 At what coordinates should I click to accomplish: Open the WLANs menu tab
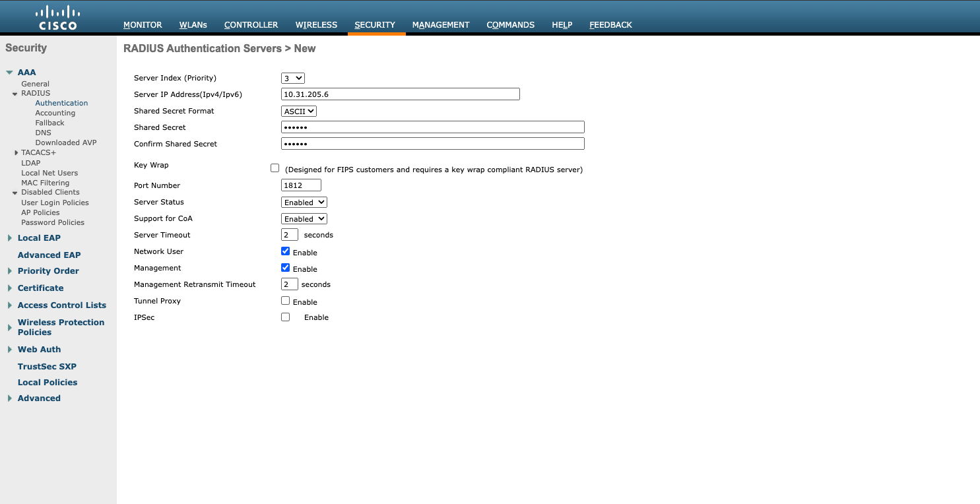[193, 25]
